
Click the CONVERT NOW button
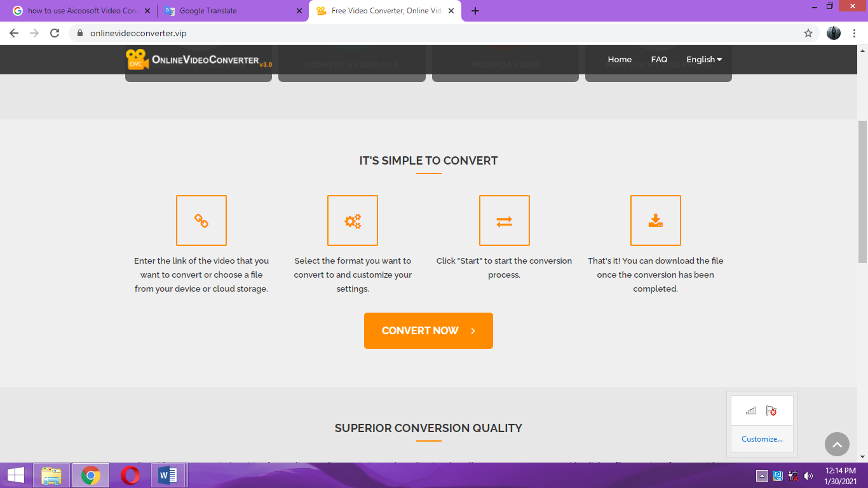428,330
